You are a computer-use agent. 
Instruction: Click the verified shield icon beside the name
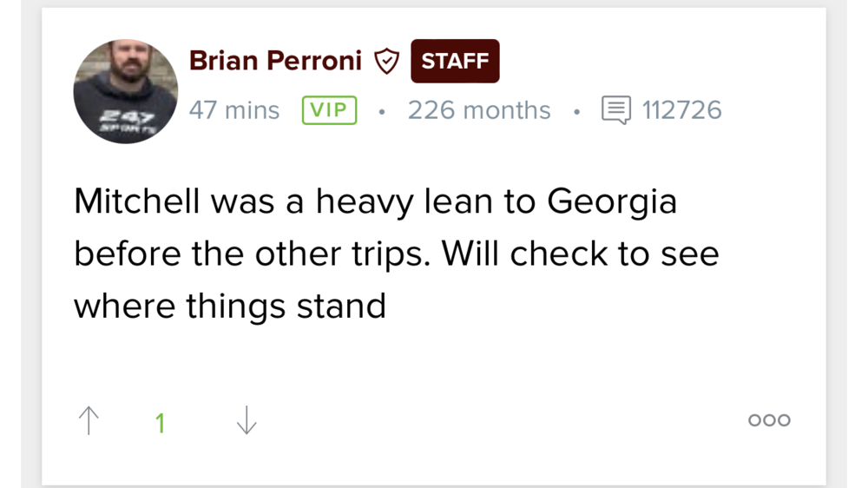(x=386, y=62)
